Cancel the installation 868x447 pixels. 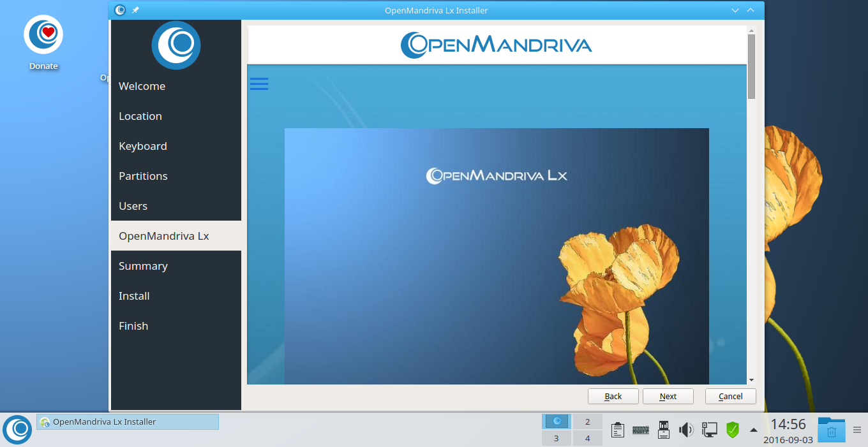[x=731, y=396]
